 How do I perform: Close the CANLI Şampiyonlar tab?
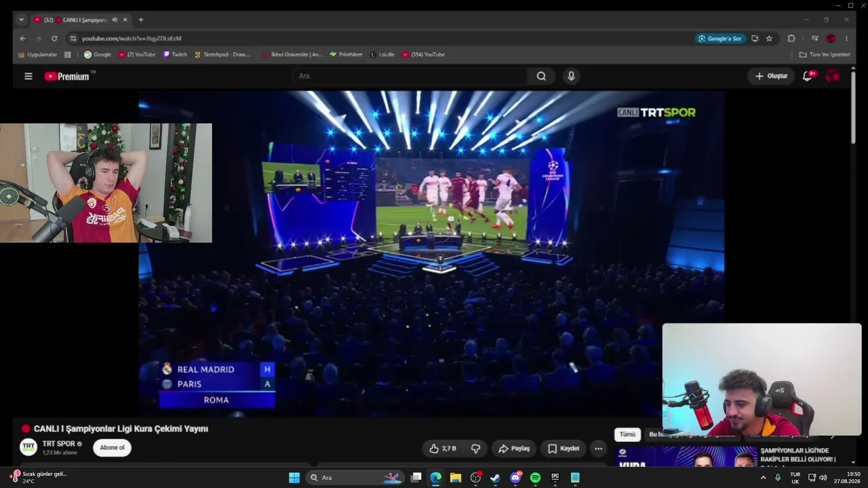coord(125,20)
